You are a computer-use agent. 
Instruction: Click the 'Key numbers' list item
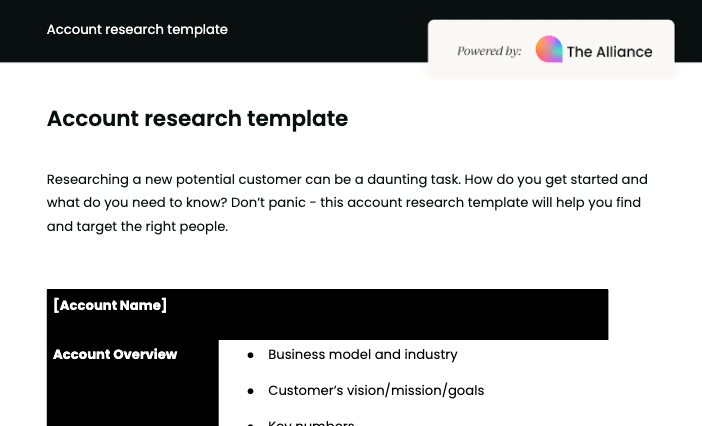coord(311,422)
